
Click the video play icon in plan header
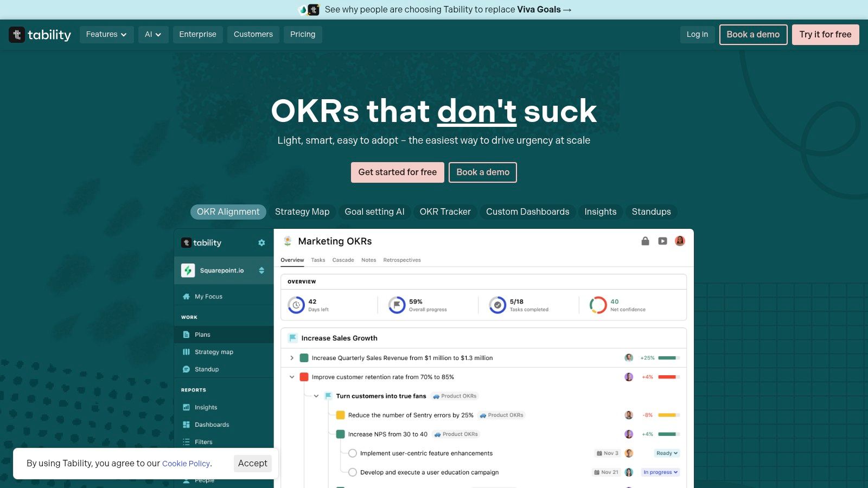pyautogui.click(x=662, y=241)
